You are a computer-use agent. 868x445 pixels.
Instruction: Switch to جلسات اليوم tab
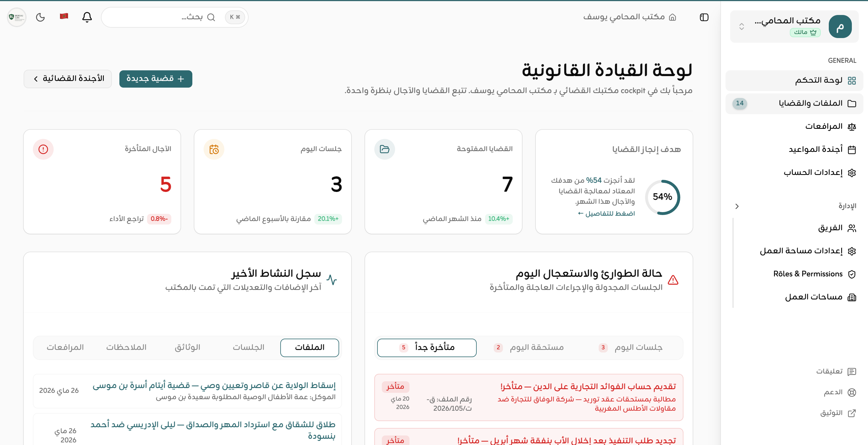[x=631, y=348]
